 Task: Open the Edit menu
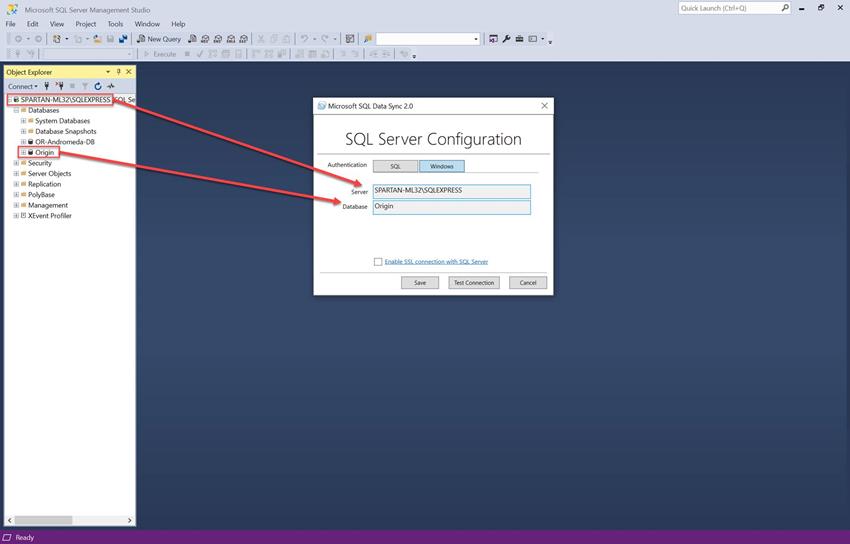[33, 24]
